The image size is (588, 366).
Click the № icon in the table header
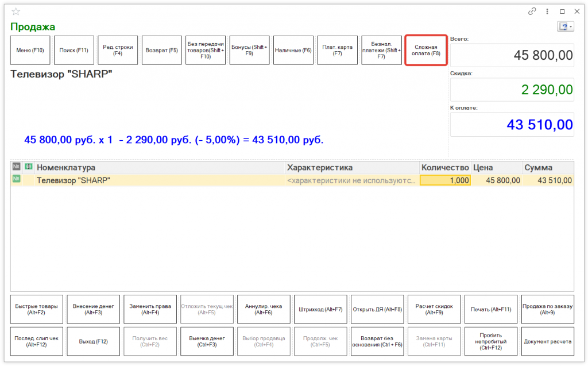tap(16, 167)
